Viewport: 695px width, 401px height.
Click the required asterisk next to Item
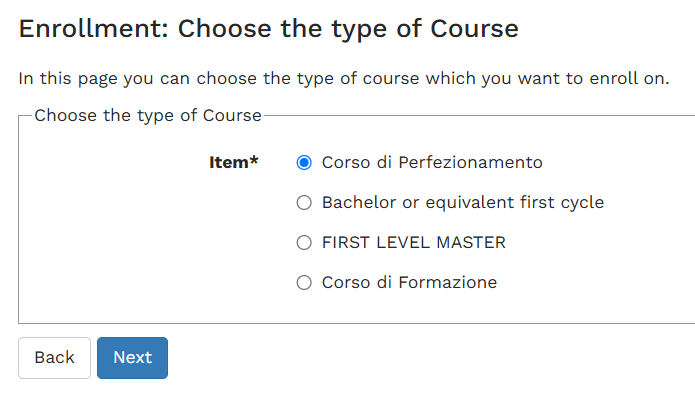pos(254,160)
